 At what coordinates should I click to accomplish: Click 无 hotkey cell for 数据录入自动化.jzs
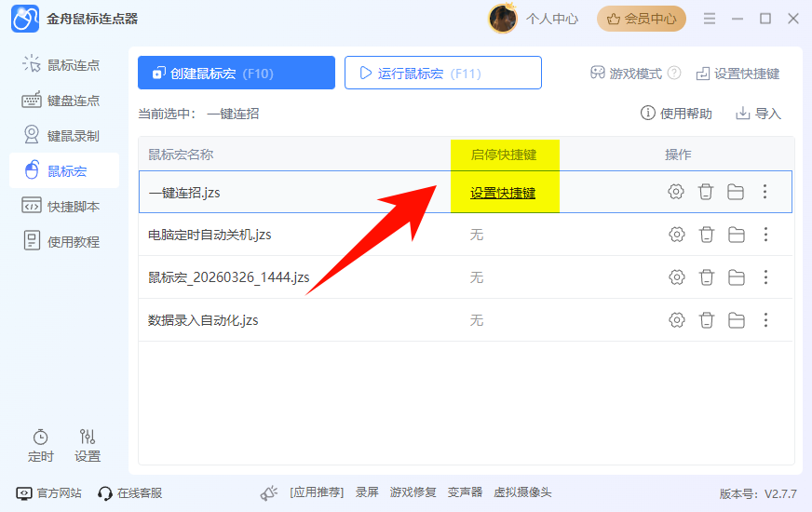pos(477,320)
